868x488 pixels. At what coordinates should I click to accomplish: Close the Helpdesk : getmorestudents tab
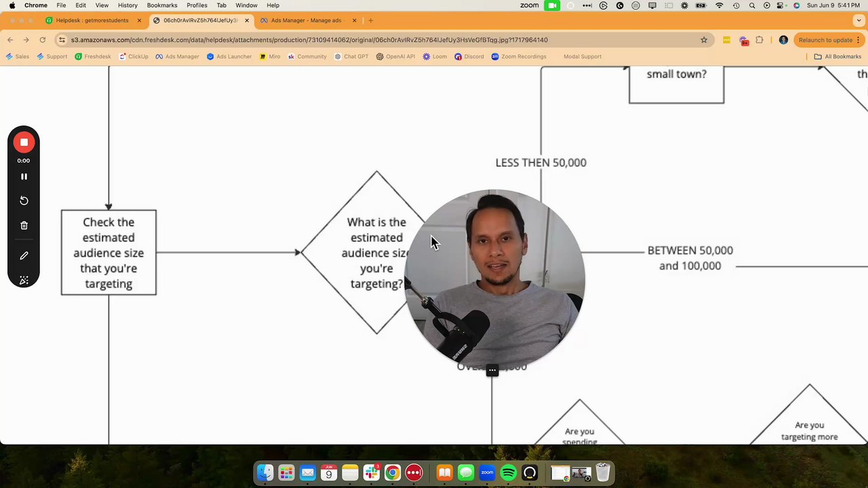[139, 20]
